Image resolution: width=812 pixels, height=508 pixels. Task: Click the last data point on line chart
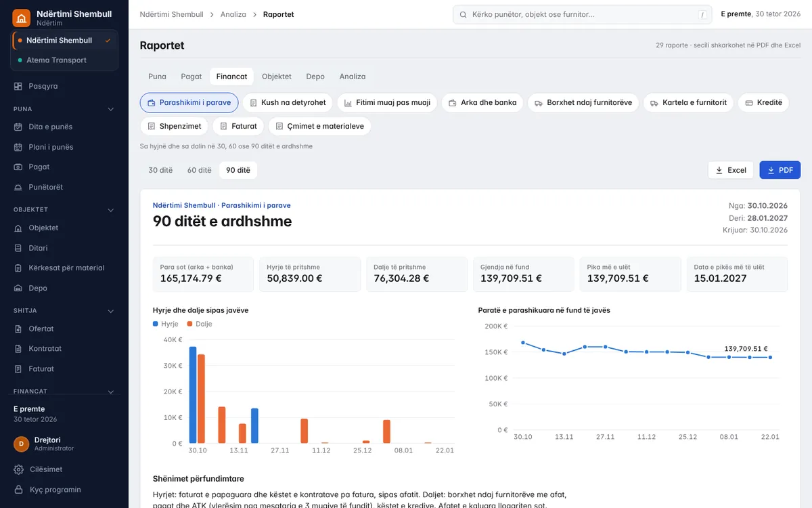tap(770, 357)
